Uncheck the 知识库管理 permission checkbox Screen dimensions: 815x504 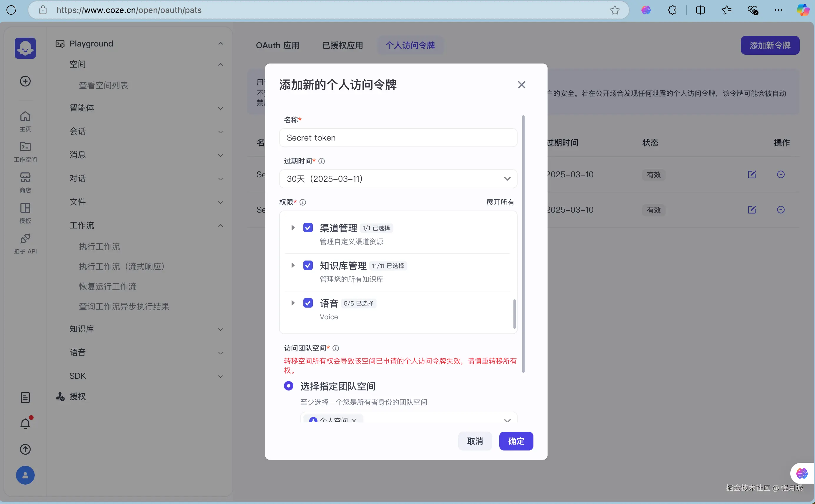[308, 265]
